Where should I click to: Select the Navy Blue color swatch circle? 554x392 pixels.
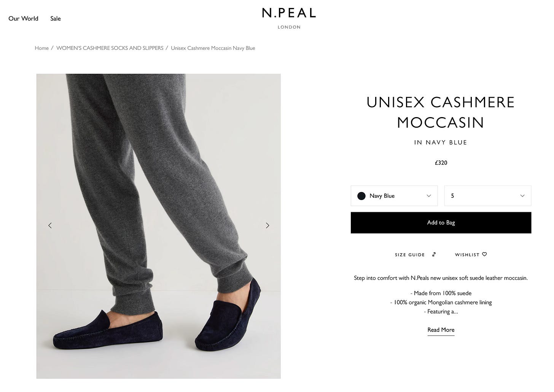pyautogui.click(x=361, y=196)
